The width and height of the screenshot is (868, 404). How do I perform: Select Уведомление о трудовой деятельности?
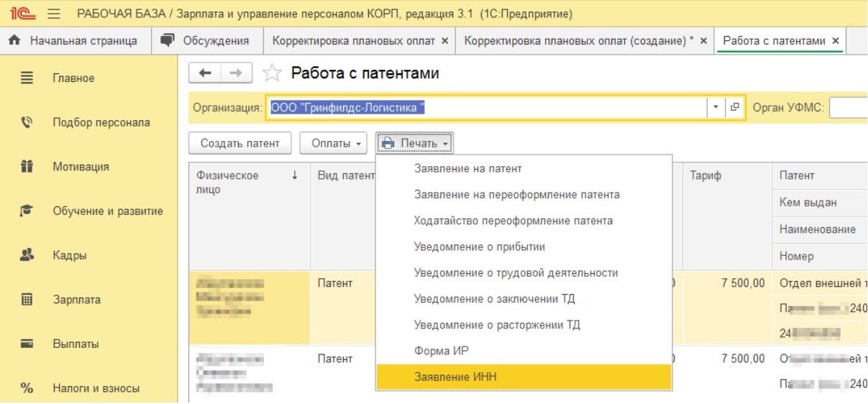pyautogui.click(x=524, y=272)
